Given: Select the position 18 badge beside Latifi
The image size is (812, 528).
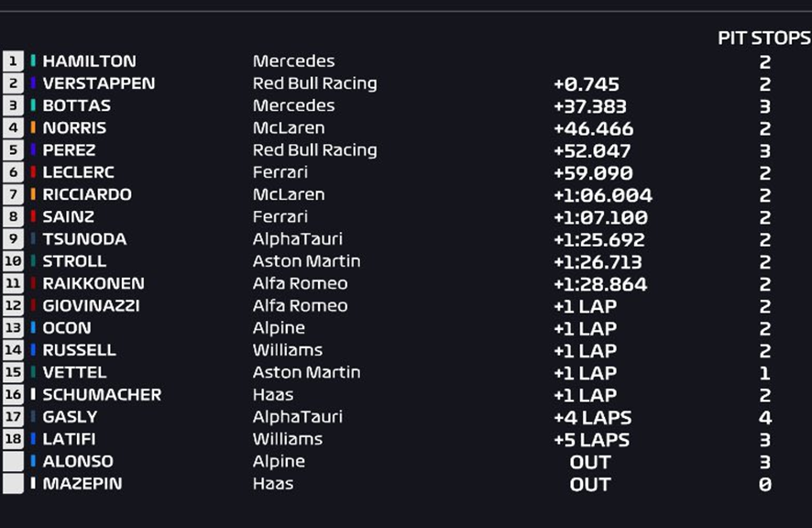Looking at the screenshot, I should click(x=13, y=439).
